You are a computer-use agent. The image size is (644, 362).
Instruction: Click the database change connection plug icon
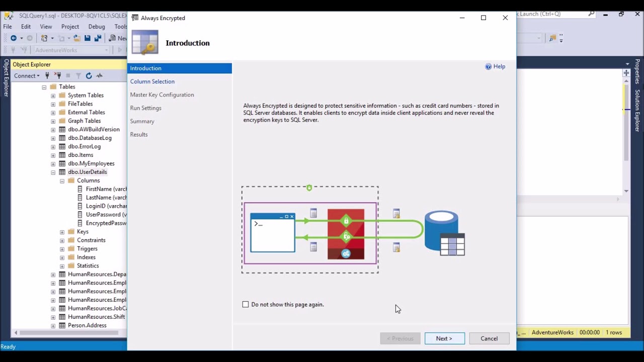tap(23, 50)
